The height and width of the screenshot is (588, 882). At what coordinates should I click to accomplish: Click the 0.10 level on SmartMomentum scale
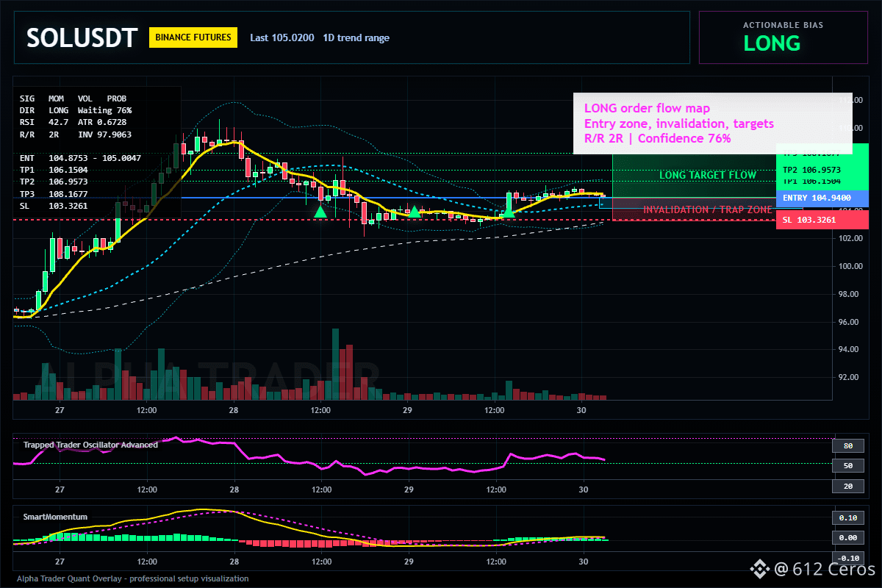[847, 517]
